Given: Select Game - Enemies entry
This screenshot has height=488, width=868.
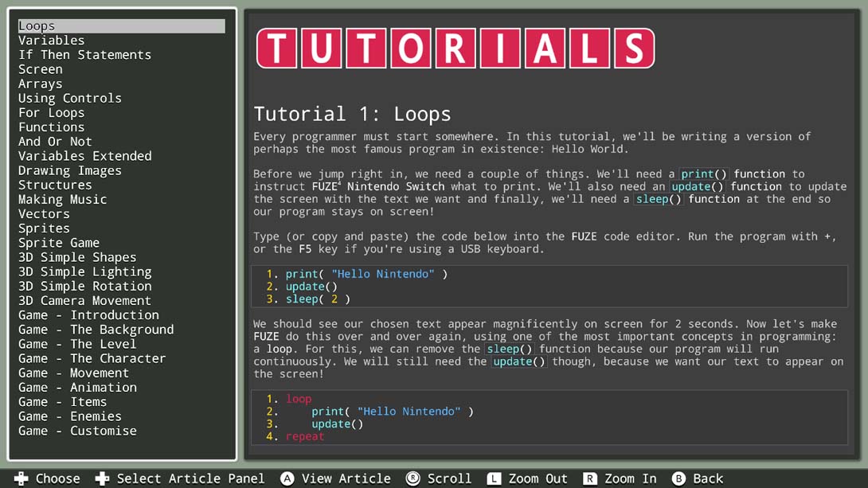Looking at the screenshot, I should [x=70, y=416].
